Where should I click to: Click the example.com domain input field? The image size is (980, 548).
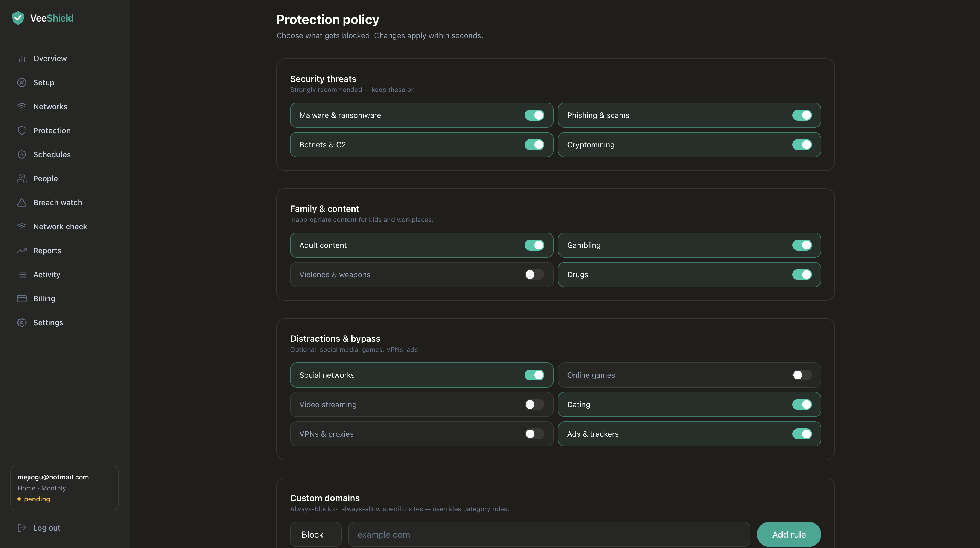point(549,534)
